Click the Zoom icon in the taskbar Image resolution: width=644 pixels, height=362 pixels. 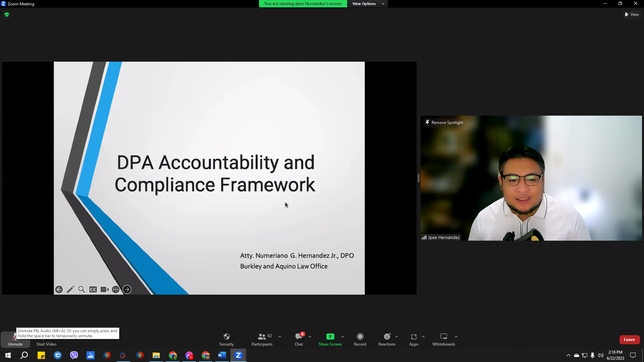(238, 355)
